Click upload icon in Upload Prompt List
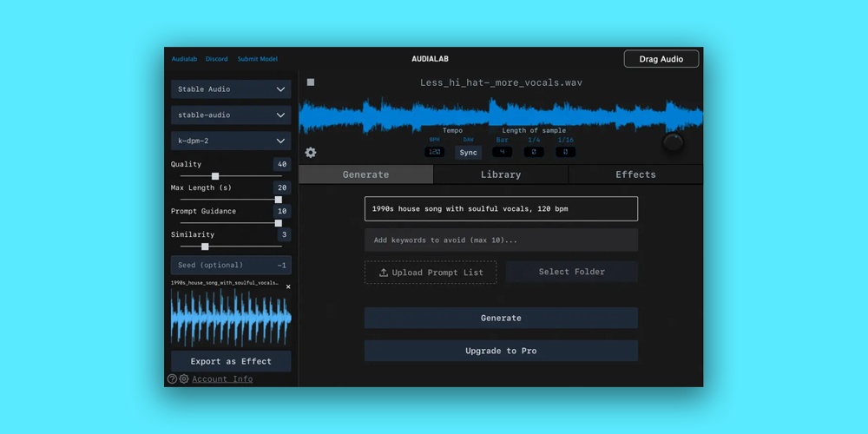 (384, 273)
